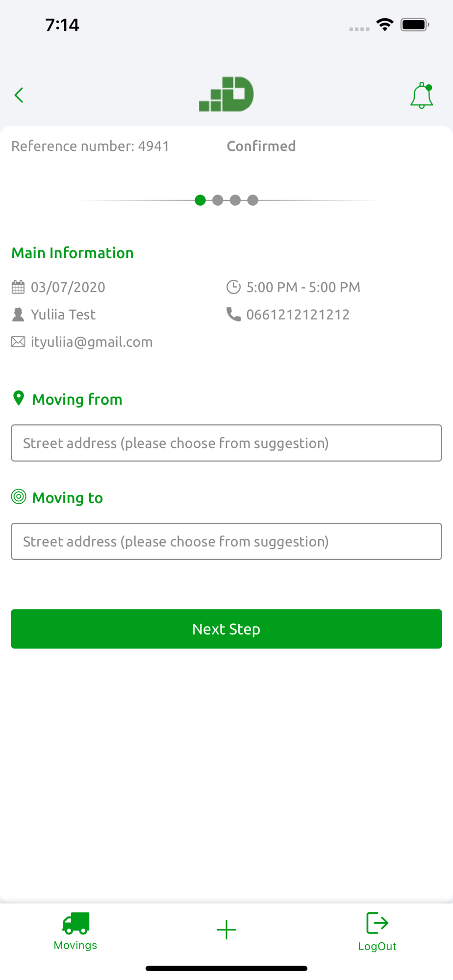The height and width of the screenshot is (980, 453).
Task: Tap the phone icon beside 0661212121212
Action: point(233,314)
